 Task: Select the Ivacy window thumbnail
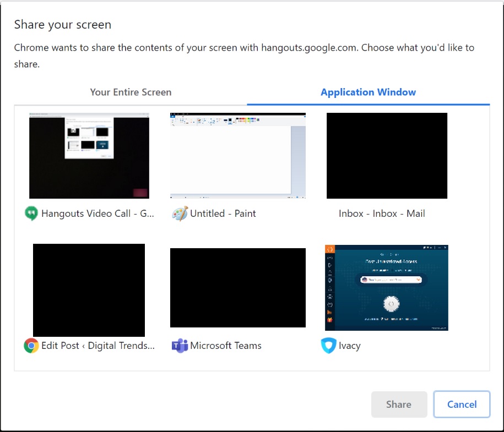coord(386,287)
